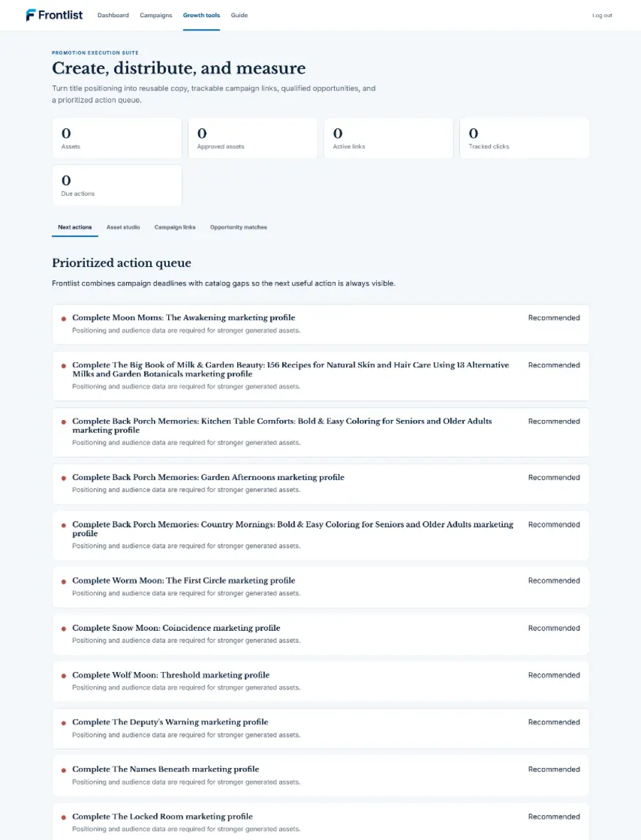Viewport: 641px width, 840px height.
Task: Click Recommended label on Snow Moon row
Action: click(x=553, y=628)
